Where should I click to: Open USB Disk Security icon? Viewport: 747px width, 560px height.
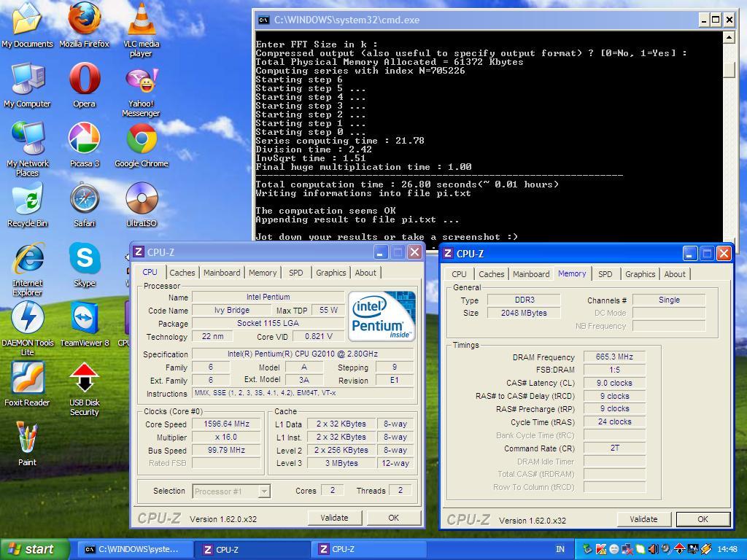tap(85, 389)
